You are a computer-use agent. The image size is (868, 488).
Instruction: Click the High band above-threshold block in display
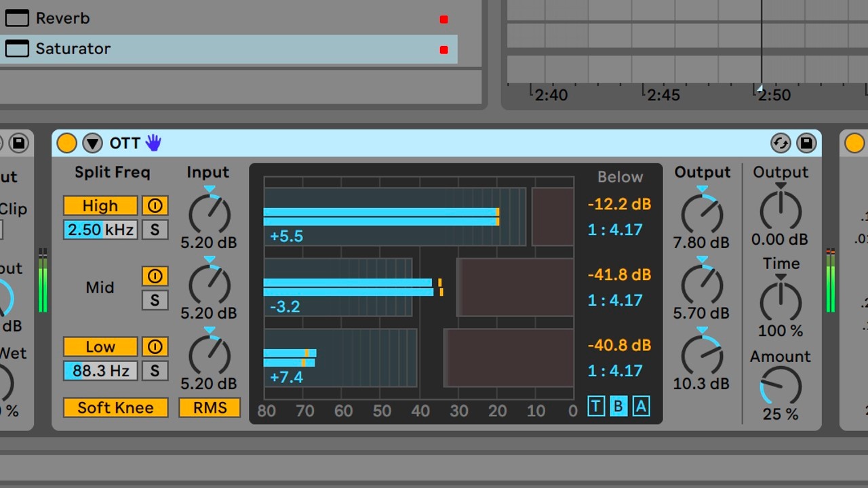(x=553, y=216)
